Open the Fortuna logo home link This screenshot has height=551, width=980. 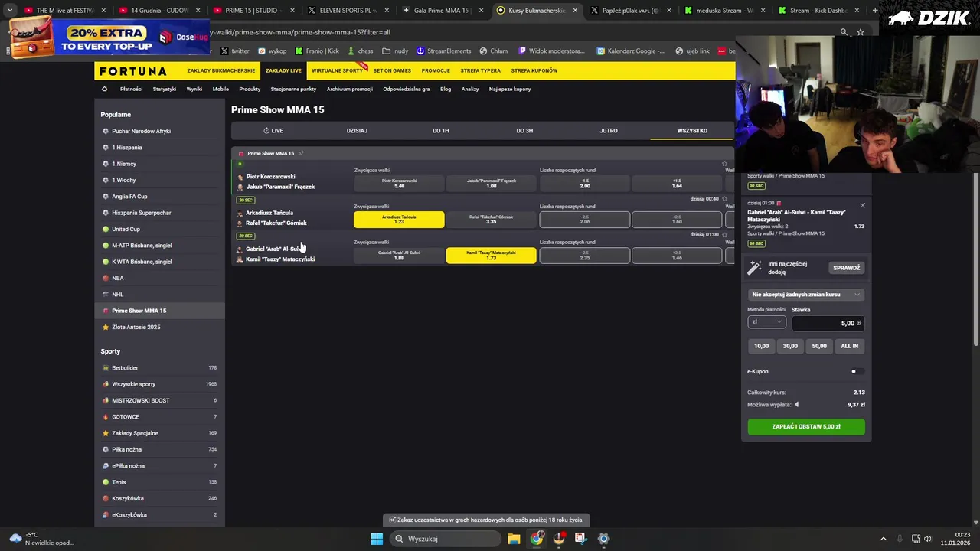click(132, 71)
